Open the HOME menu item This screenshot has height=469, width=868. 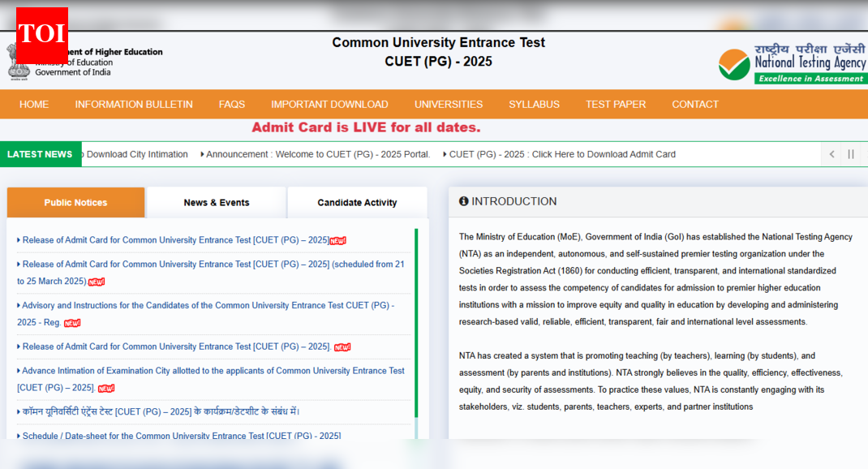pyautogui.click(x=34, y=105)
